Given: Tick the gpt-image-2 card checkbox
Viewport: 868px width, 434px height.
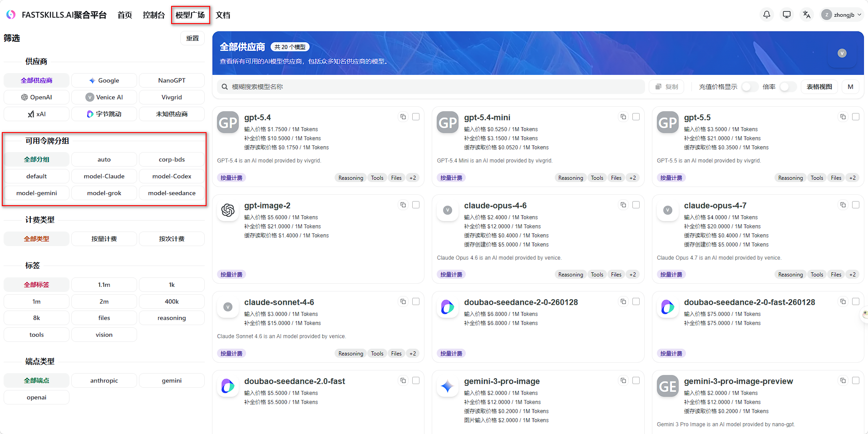Looking at the screenshot, I should coord(416,205).
